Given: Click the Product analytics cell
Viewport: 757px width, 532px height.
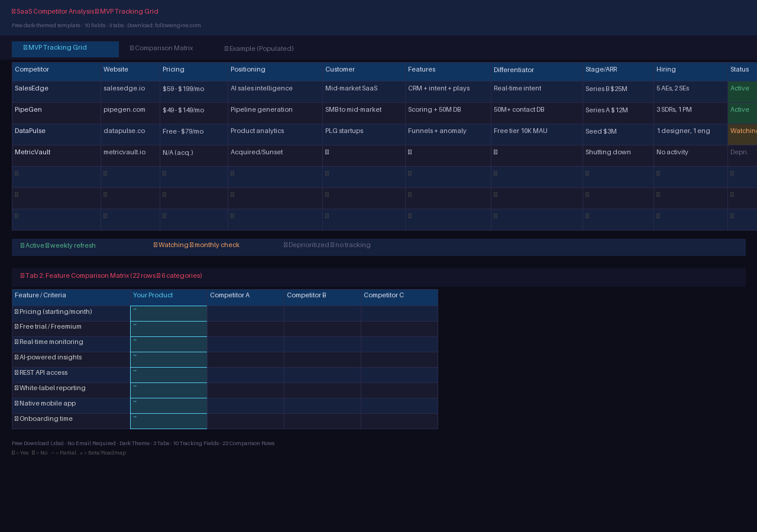Looking at the screenshot, I should pyautogui.click(x=275, y=135).
